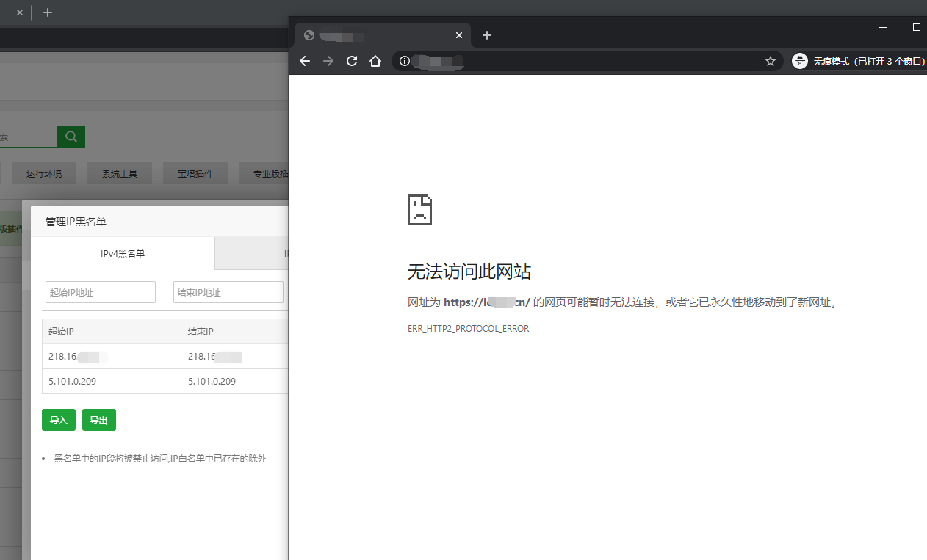Open a new tab in incognito window

click(486, 35)
